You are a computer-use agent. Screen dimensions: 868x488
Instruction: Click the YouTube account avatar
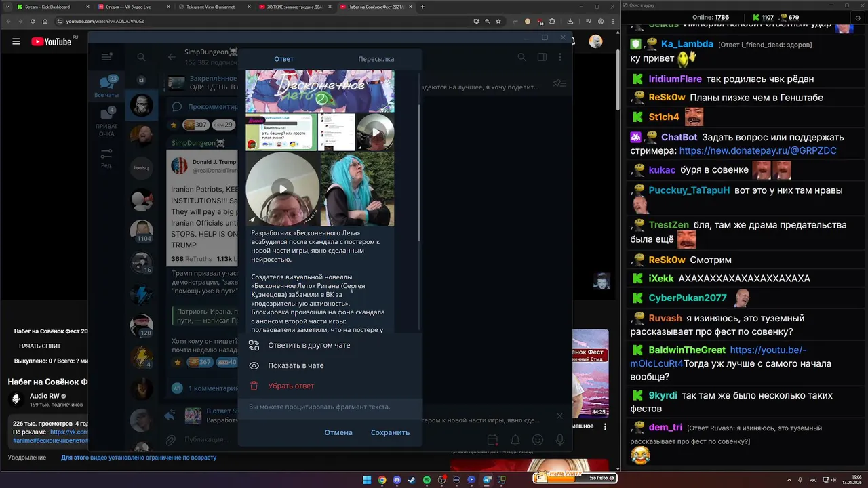click(595, 41)
